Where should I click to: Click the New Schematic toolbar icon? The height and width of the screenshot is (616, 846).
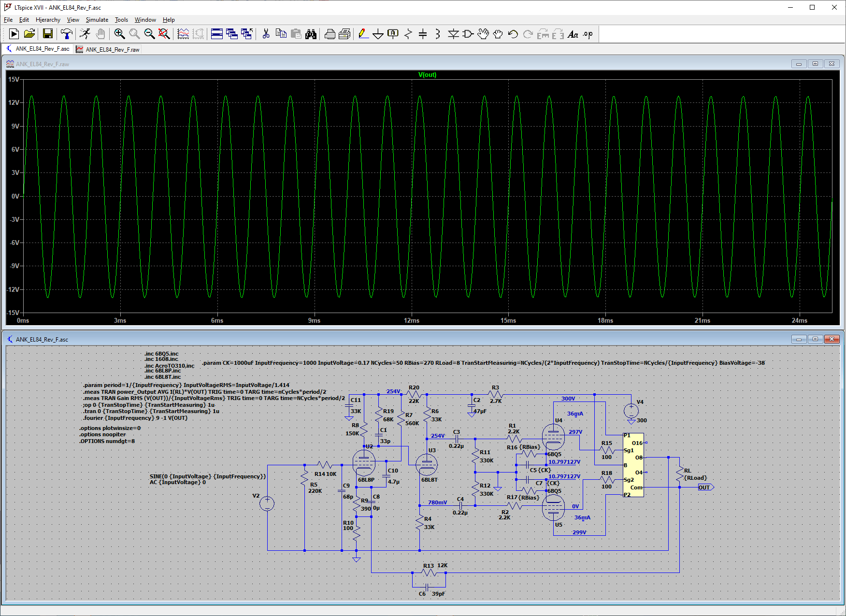click(x=14, y=34)
